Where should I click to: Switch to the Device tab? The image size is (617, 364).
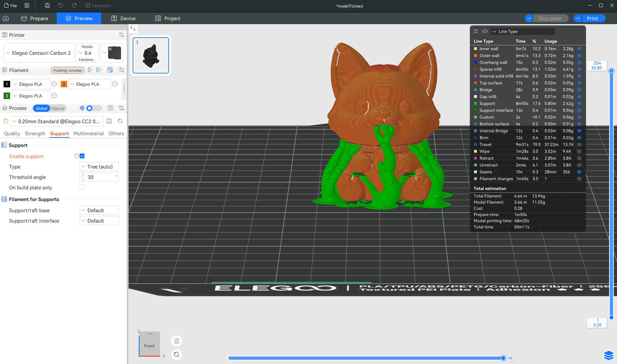(123, 18)
